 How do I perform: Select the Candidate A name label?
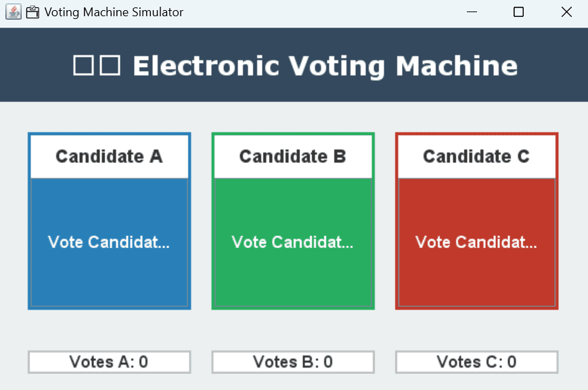coord(110,157)
